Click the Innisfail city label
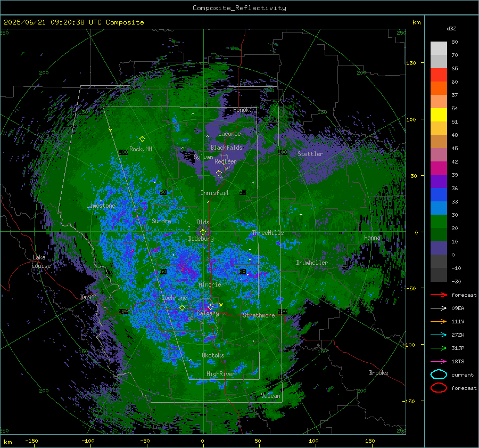This screenshot has height=448, width=479. (214, 193)
